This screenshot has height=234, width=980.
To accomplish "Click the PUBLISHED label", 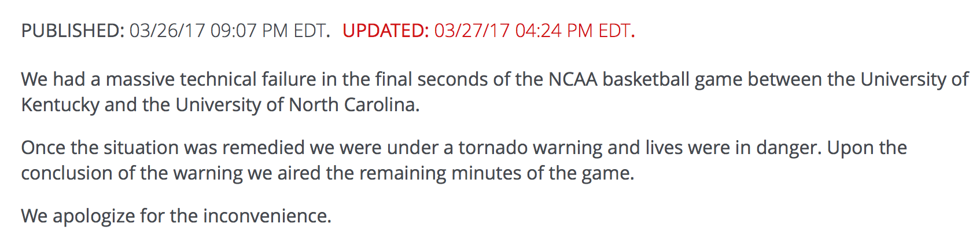I will [73, 31].
